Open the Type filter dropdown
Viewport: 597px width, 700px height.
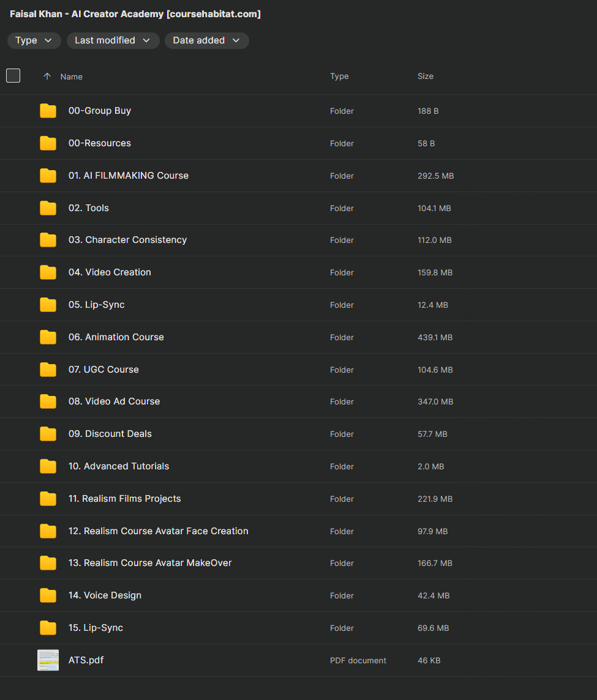pyautogui.click(x=34, y=40)
